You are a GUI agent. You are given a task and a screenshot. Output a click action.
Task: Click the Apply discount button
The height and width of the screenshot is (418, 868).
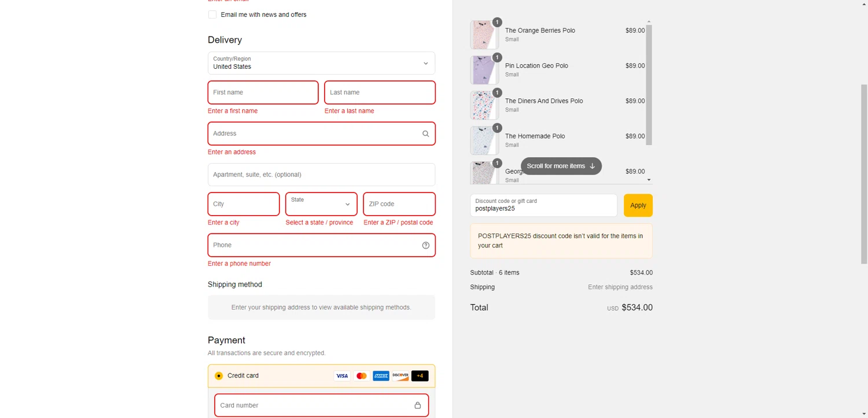(x=638, y=205)
